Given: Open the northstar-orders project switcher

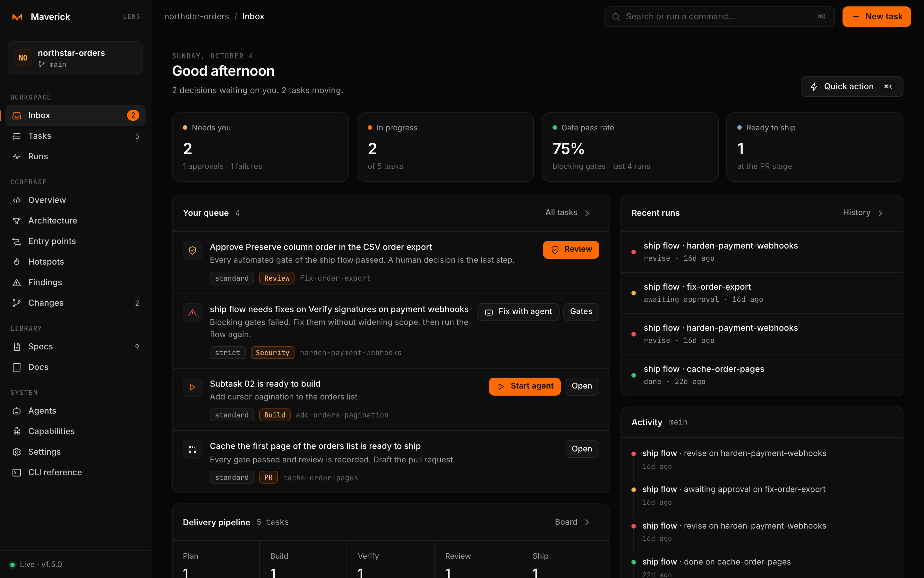Looking at the screenshot, I should click(75, 58).
